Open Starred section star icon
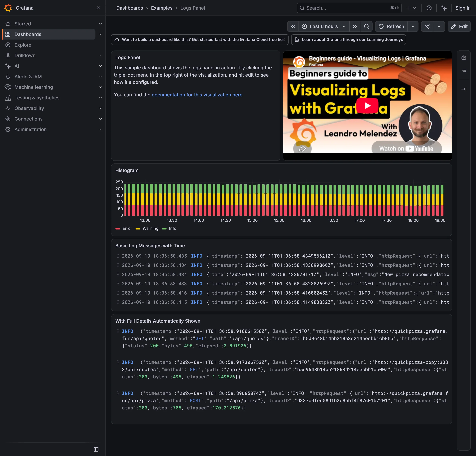This screenshot has width=476, height=456. tap(8, 24)
